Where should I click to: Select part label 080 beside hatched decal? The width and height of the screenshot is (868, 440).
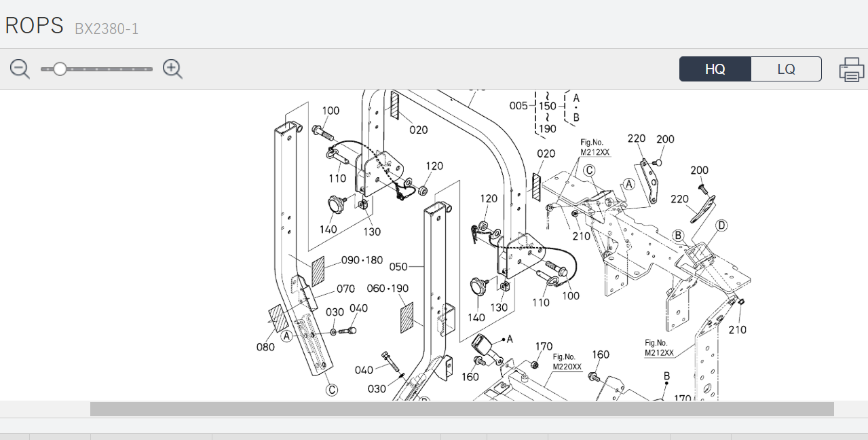265,347
